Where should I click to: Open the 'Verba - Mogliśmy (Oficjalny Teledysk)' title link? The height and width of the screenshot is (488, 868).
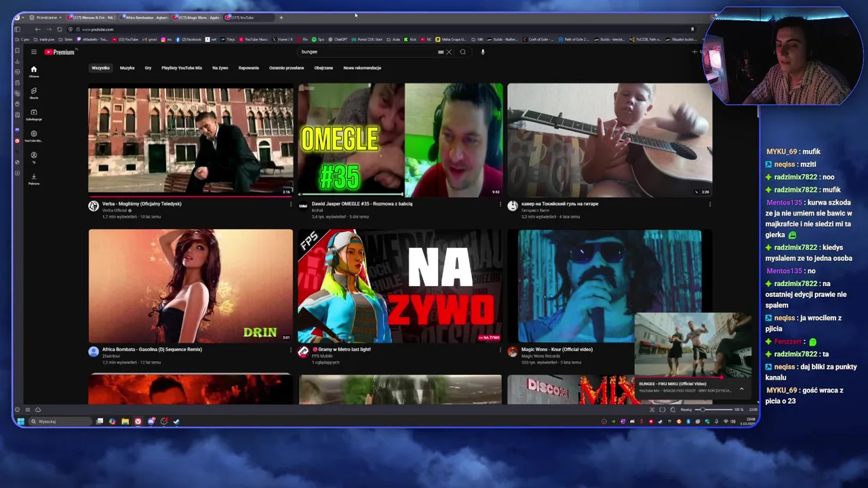click(x=142, y=204)
